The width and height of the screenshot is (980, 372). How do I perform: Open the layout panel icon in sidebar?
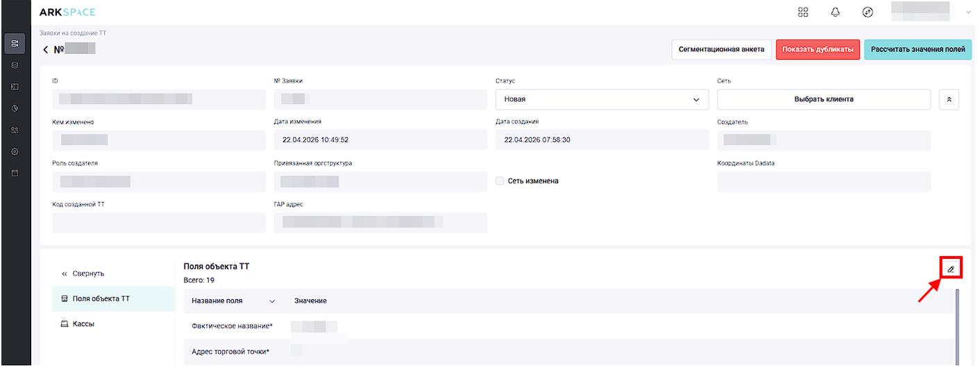pos(15,87)
